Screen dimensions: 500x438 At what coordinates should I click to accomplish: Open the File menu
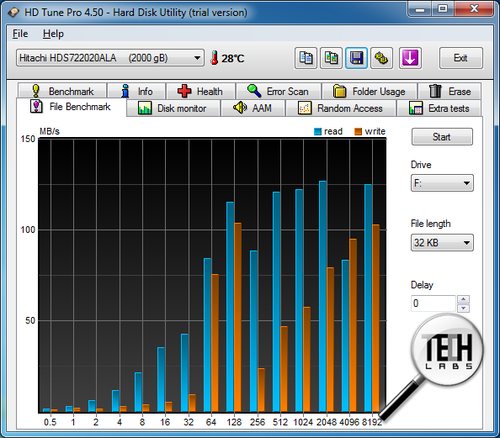coord(20,34)
